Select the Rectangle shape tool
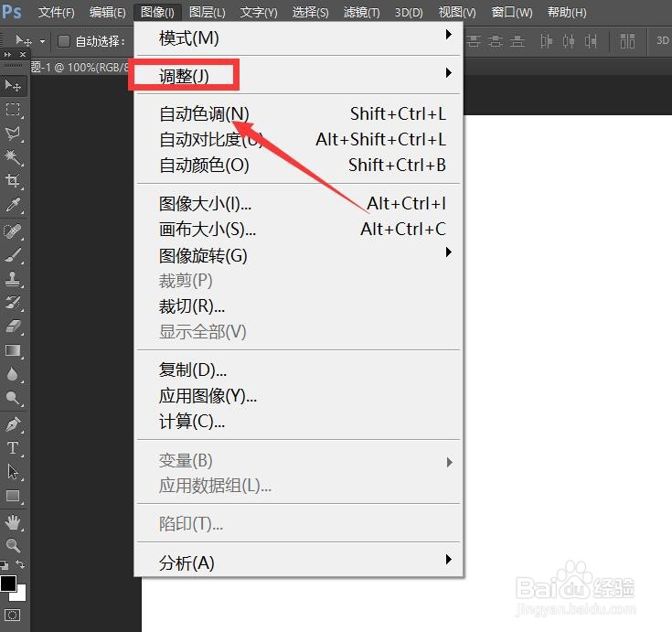 pos(13,496)
